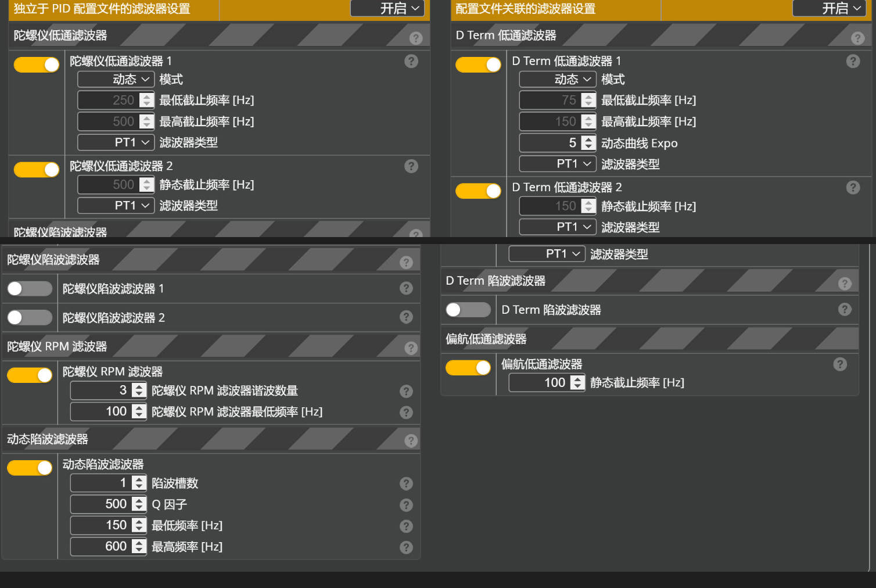Open help for 偏航低通滤波器
Image resolution: width=876 pixels, height=588 pixels.
(840, 364)
